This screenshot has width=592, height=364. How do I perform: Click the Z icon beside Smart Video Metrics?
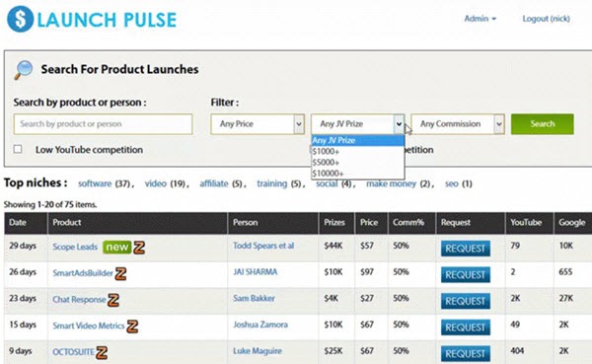(132, 327)
